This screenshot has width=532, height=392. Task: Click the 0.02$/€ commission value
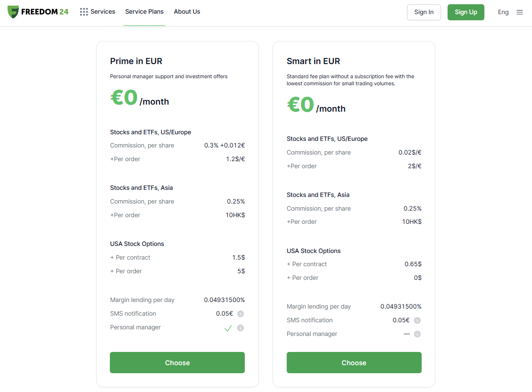coord(410,153)
